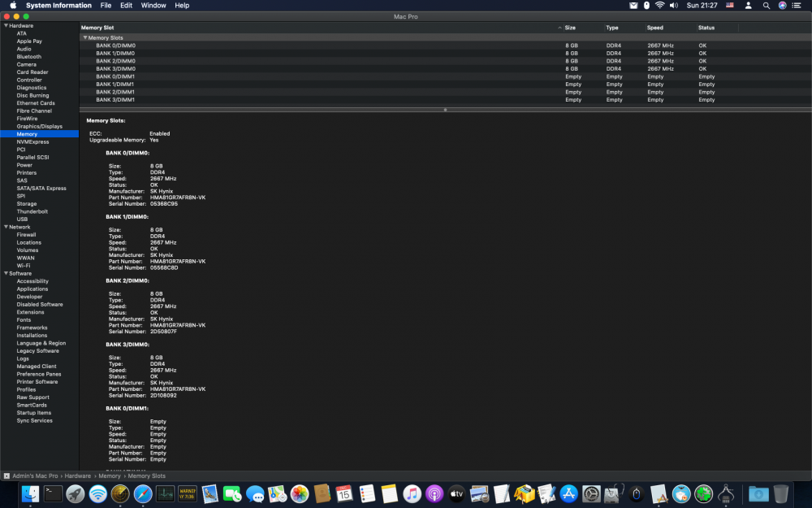The image size is (812, 508).
Task: Select Startup Items in the sidebar
Action: point(33,413)
